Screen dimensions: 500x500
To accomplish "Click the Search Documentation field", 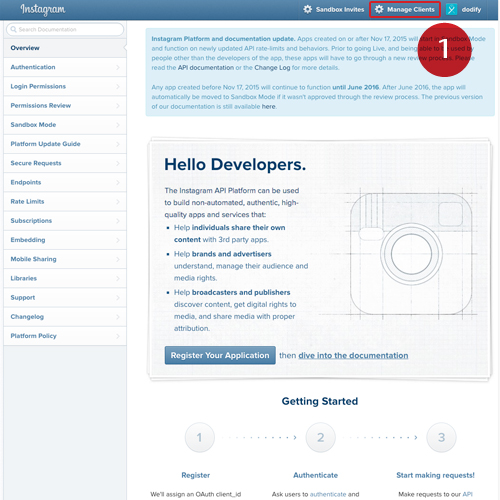I will [65, 29].
